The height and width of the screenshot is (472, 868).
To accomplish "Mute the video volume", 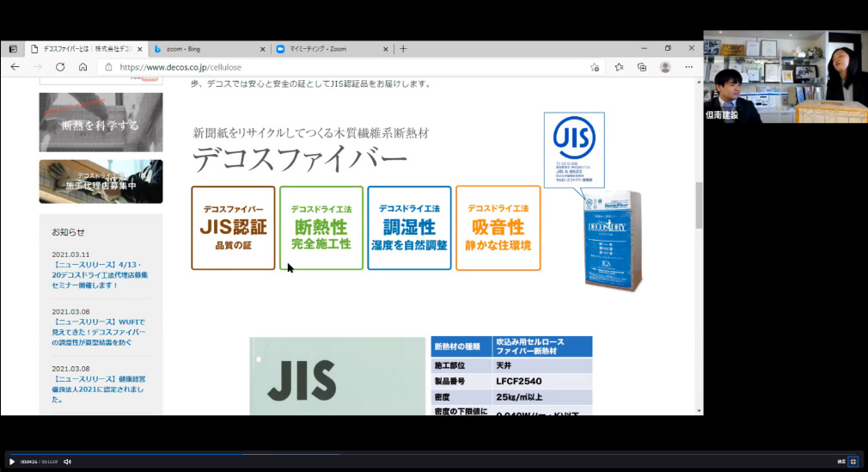I will pos(67,462).
